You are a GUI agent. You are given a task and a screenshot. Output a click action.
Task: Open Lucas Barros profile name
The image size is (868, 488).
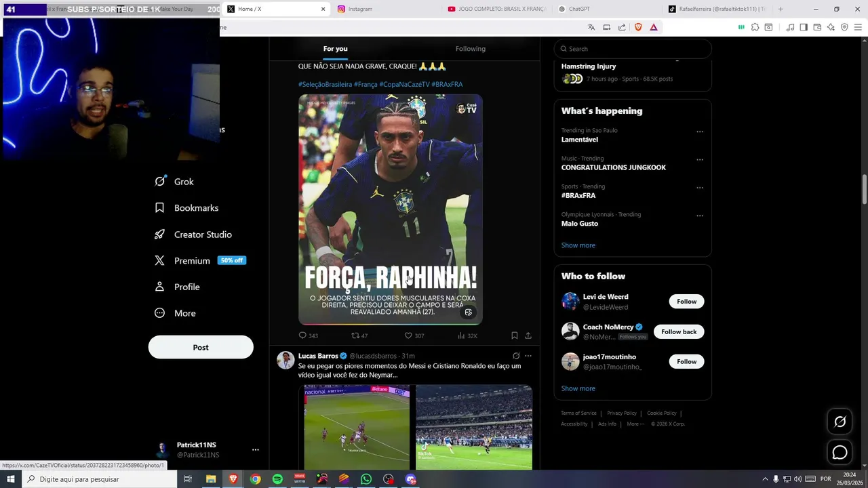pyautogui.click(x=318, y=356)
